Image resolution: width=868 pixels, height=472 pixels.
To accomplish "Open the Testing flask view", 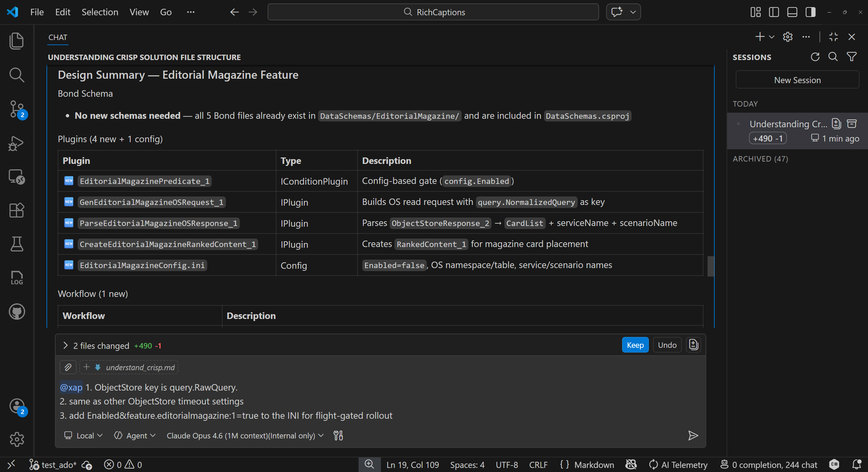I will (16, 244).
